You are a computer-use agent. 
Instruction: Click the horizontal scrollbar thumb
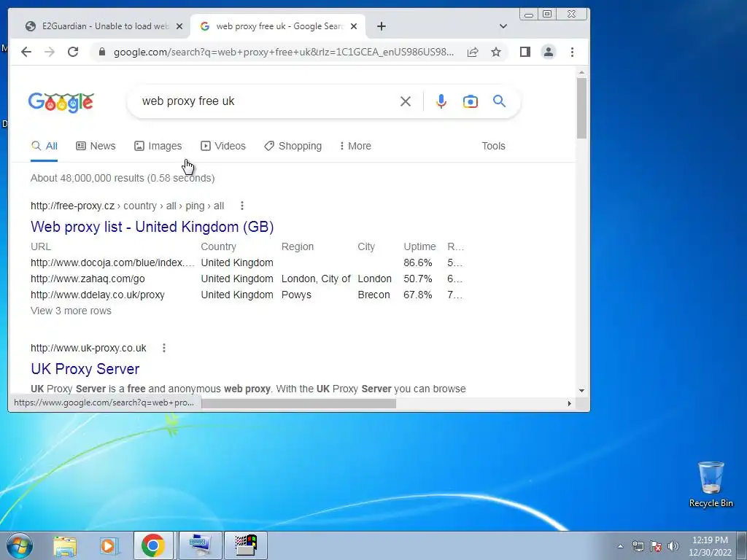point(298,403)
